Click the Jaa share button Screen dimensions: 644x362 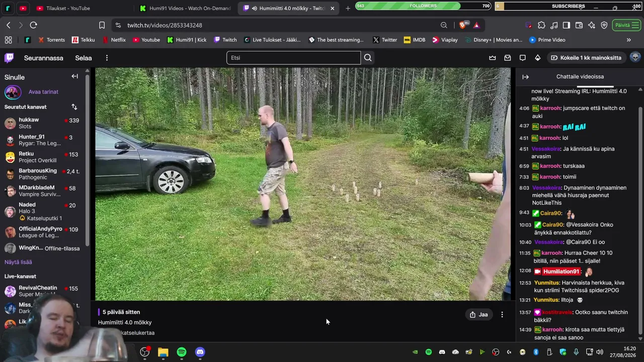pos(478,315)
